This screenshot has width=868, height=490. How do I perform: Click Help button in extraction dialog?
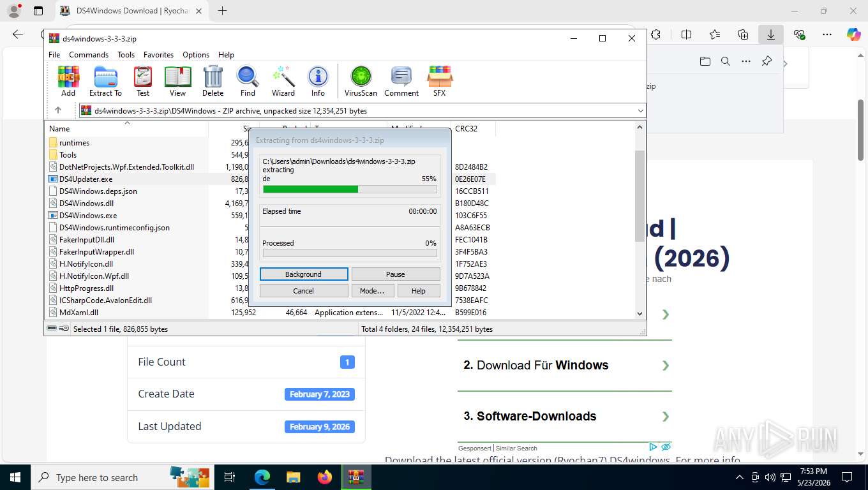coord(419,291)
